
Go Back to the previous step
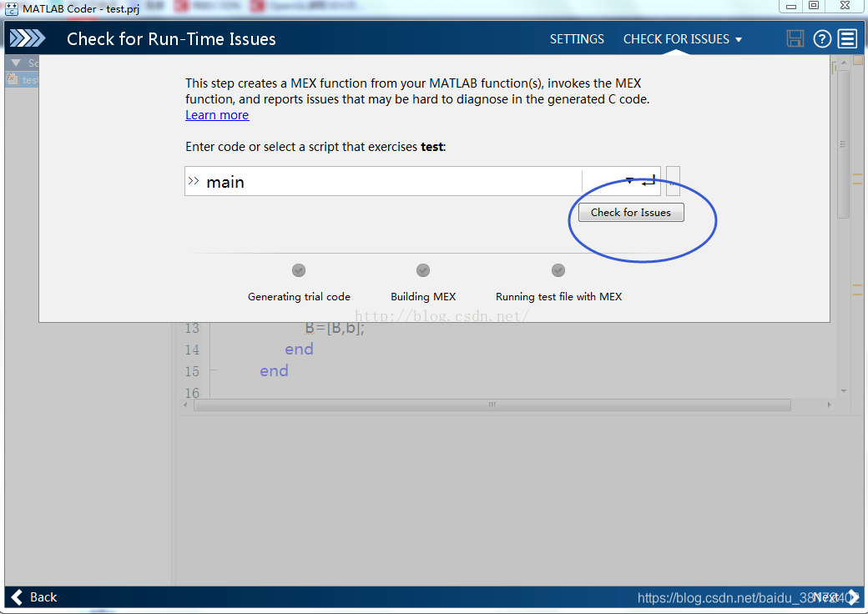point(34,596)
